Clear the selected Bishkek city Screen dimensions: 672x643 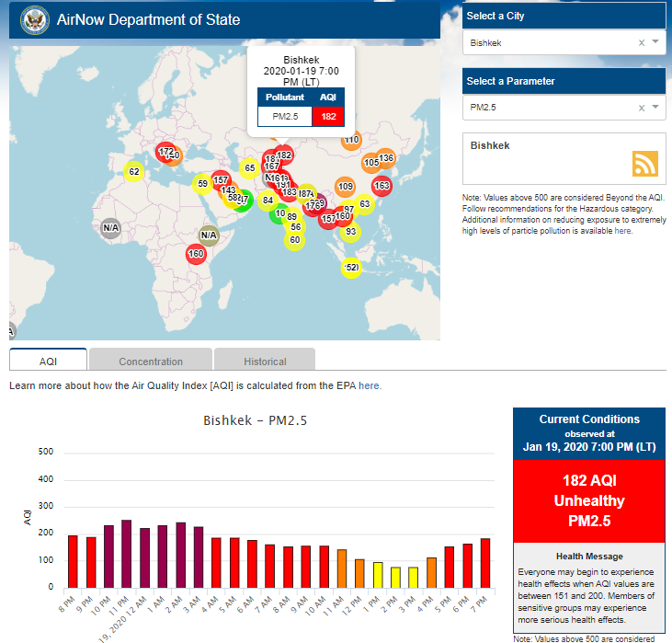tap(641, 43)
